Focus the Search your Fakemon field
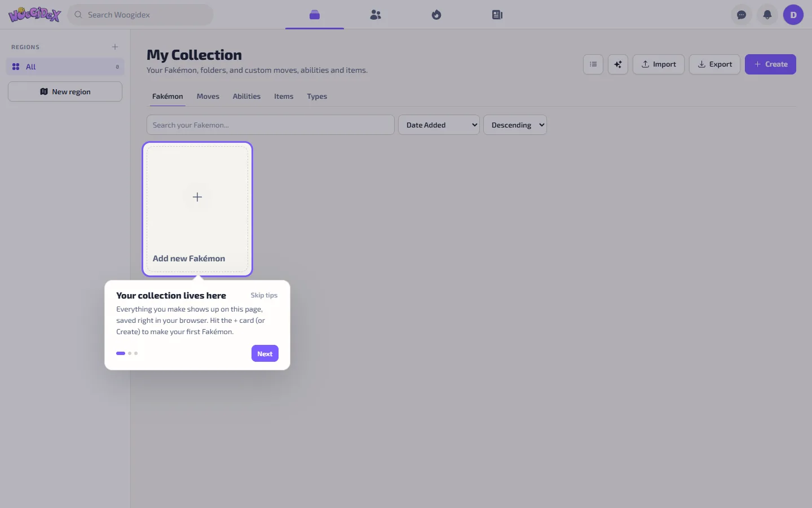 [x=271, y=125]
